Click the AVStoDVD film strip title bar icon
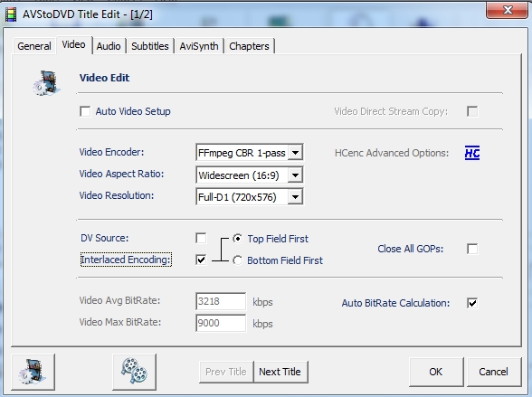532x397 pixels. tap(11, 14)
